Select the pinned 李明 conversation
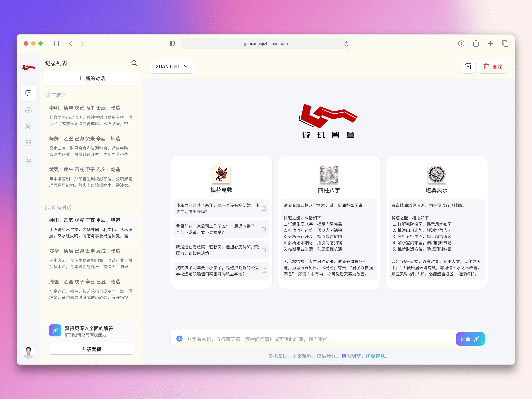Viewport: 532px width, 399px height. click(x=91, y=115)
